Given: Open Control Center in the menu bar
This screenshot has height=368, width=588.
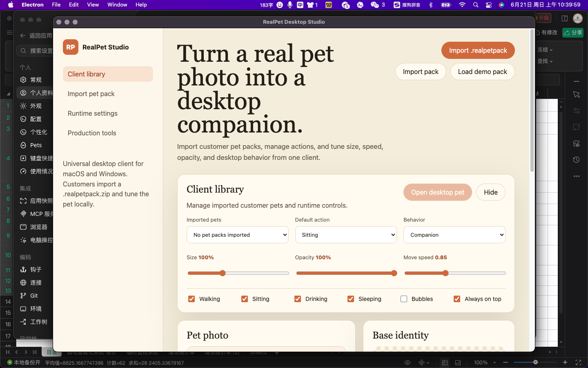Looking at the screenshot, I should (x=489, y=5).
